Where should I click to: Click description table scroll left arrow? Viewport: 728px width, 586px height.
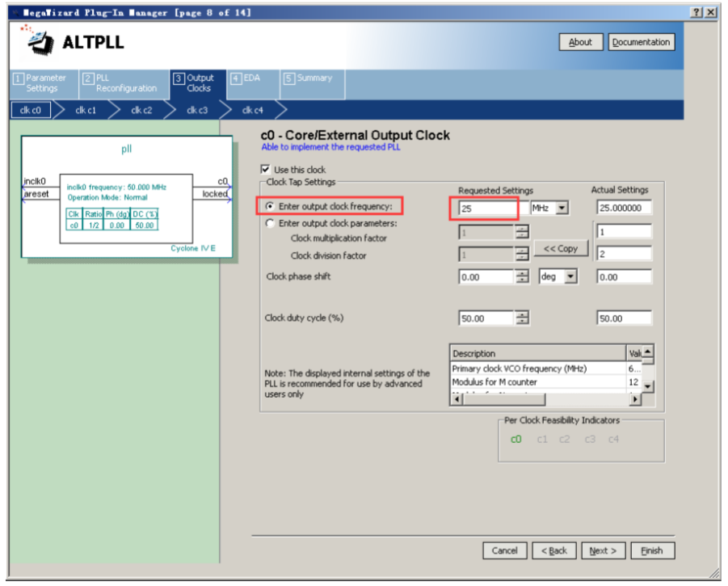point(457,398)
